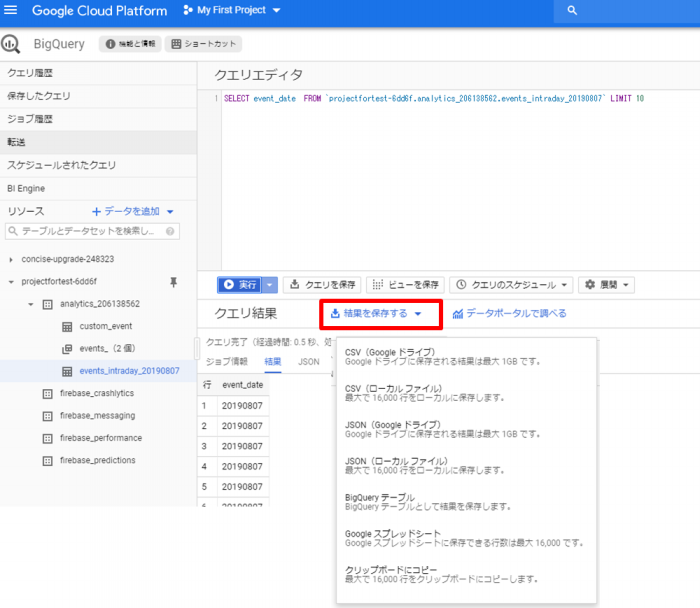
Task: Click the firebase_messaging dataset icon
Action: pos(47,416)
